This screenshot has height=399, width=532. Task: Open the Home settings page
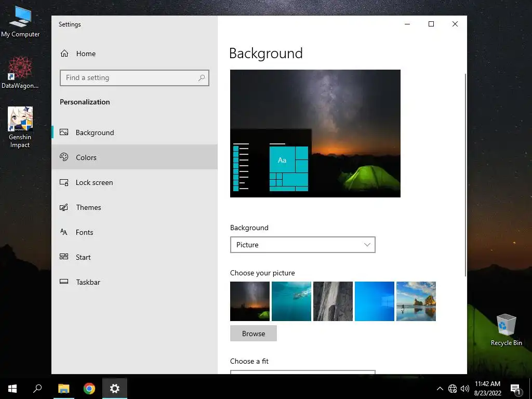135,54
